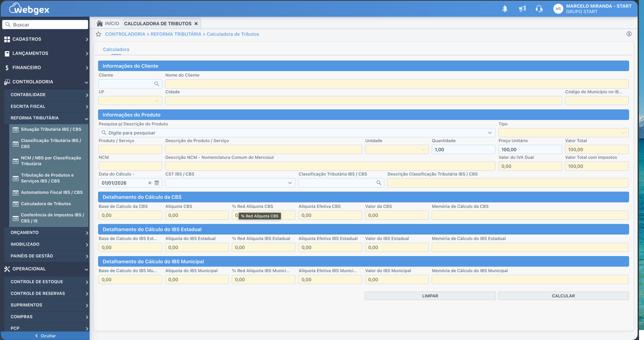Open the announcements megaphone icon
The height and width of the screenshot is (340, 644).
(522, 9)
